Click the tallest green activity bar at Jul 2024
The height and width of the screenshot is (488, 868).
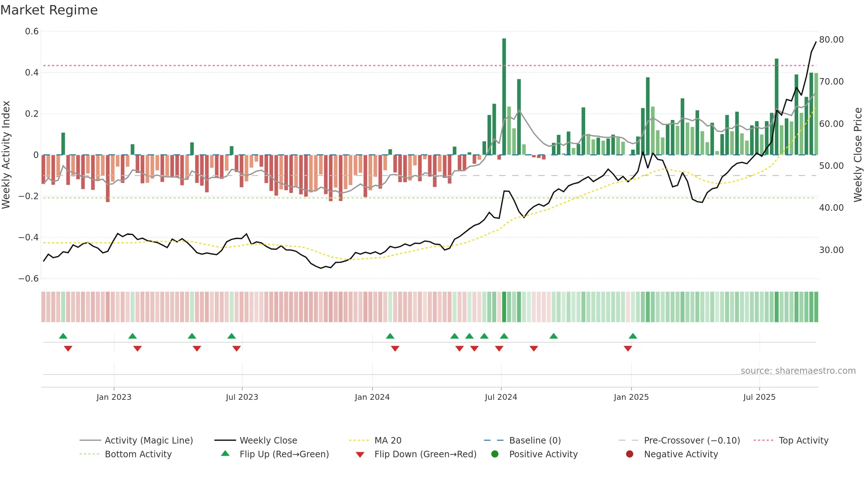[x=504, y=97]
